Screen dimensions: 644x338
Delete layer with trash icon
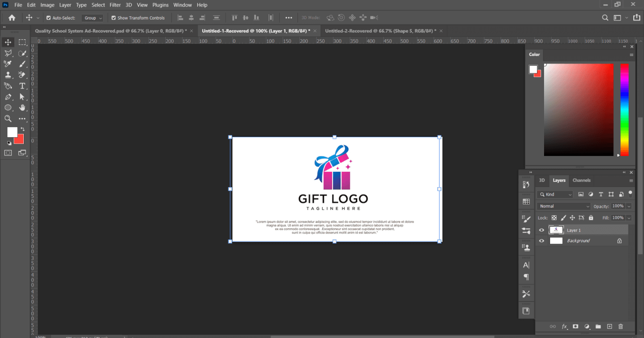pos(621,326)
